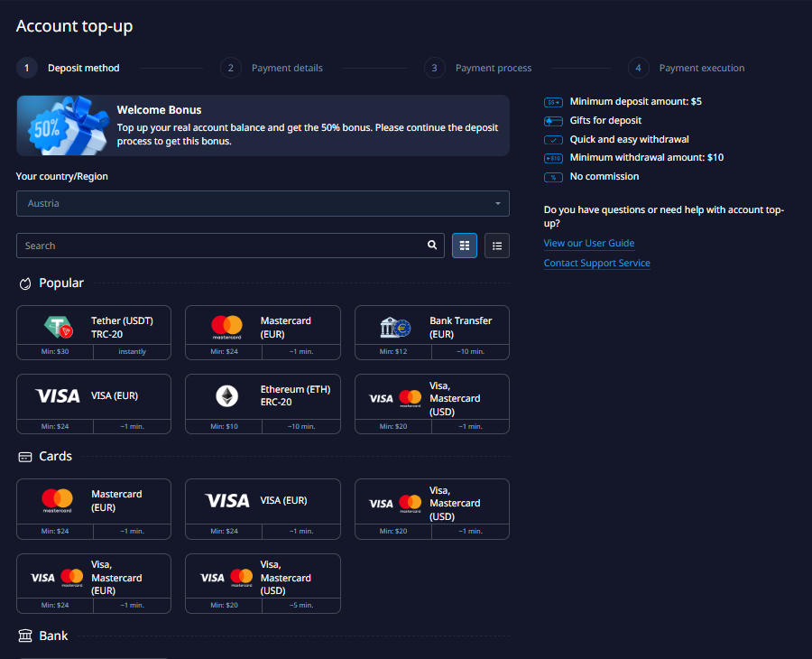Click 'Min: $10' under Ethereum
Screen dimensions: 812x659
(225, 426)
